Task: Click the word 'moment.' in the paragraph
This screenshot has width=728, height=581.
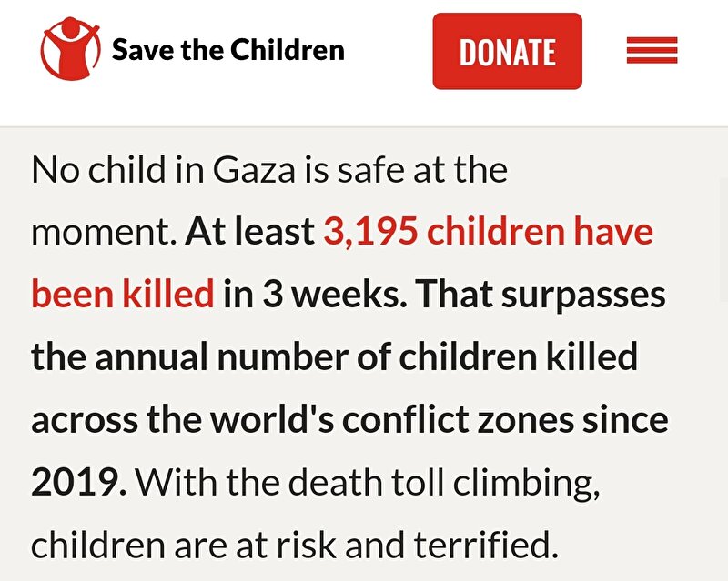Action: pyautogui.click(x=105, y=232)
